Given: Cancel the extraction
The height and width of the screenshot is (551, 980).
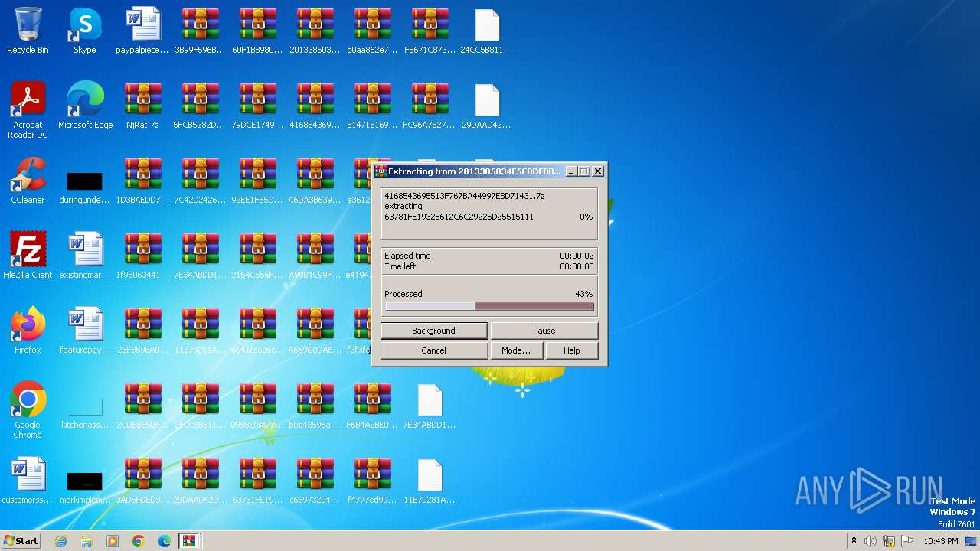Looking at the screenshot, I should coord(433,350).
